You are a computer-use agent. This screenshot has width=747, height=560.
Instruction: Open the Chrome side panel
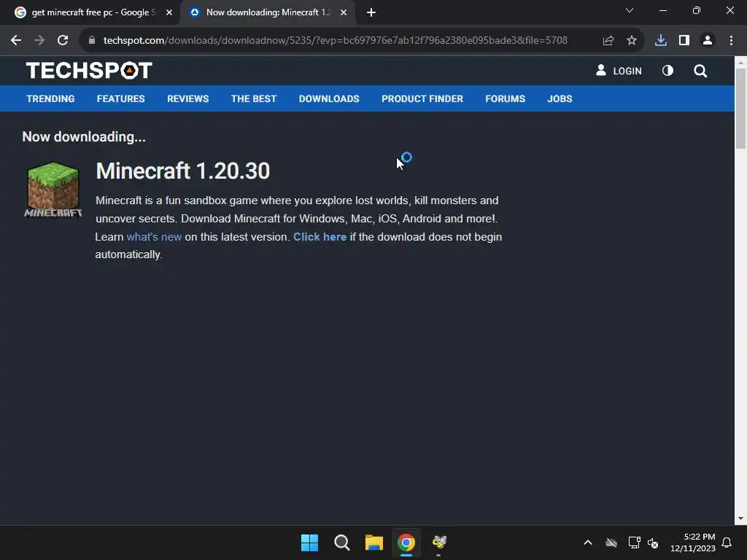point(684,41)
